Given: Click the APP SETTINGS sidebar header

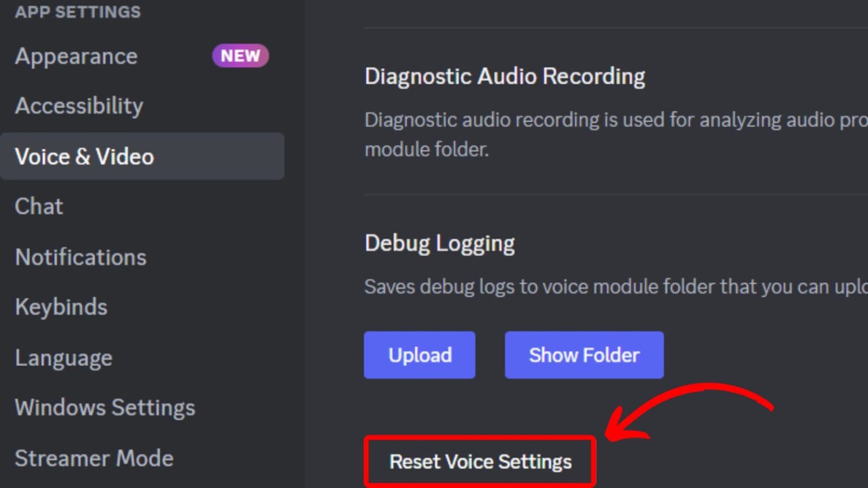Looking at the screenshot, I should pos(77,11).
